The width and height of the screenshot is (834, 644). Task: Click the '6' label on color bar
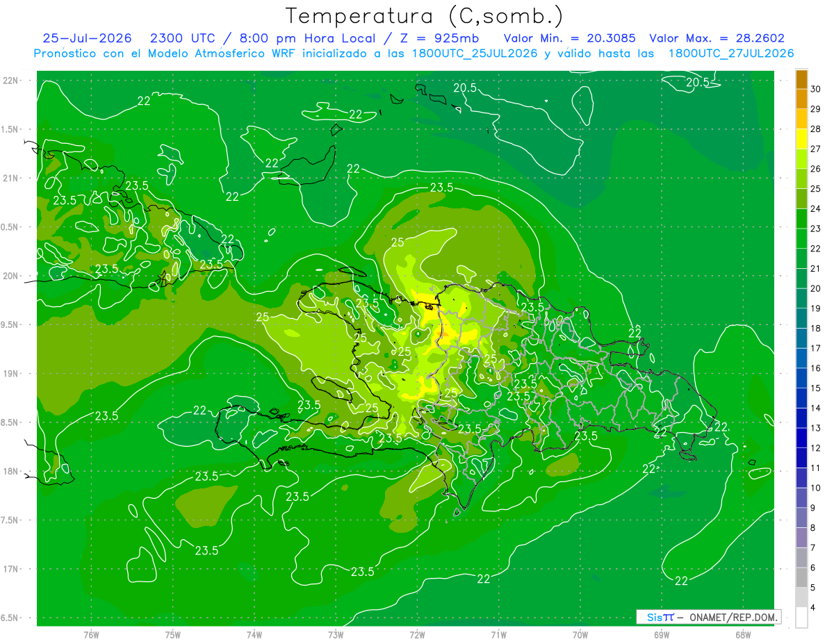[x=813, y=568]
